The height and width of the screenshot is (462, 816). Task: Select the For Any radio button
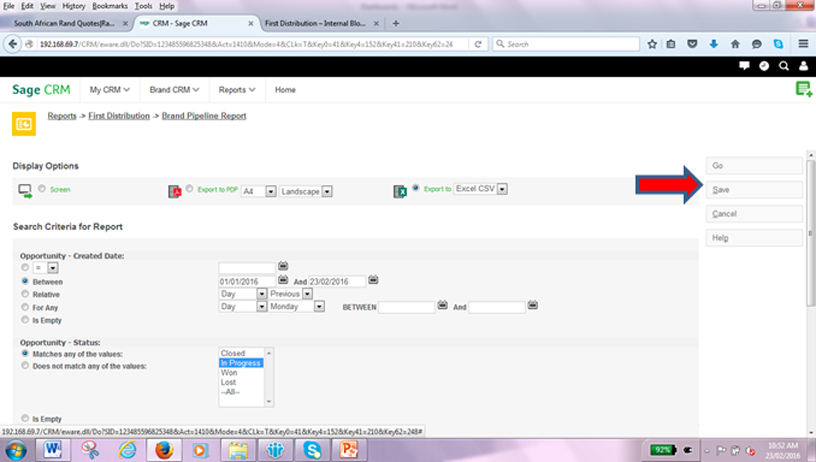pos(25,307)
